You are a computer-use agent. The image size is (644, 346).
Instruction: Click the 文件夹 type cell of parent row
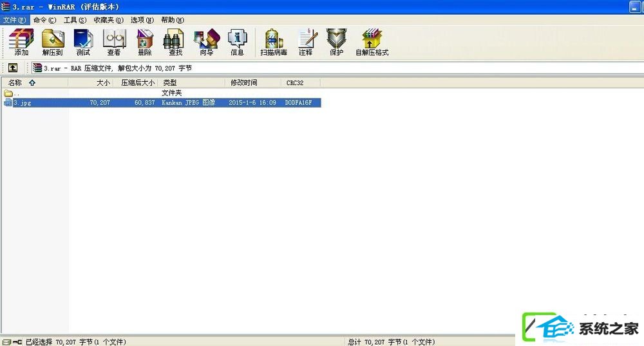click(x=172, y=93)
